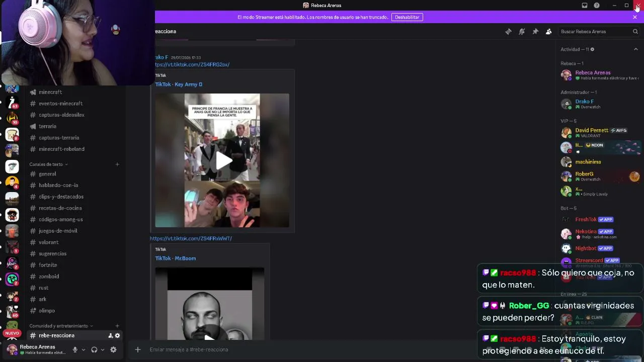Show pinned messages
The height and width of the screenshot is (362, 644).
click(x=535, y=31)
